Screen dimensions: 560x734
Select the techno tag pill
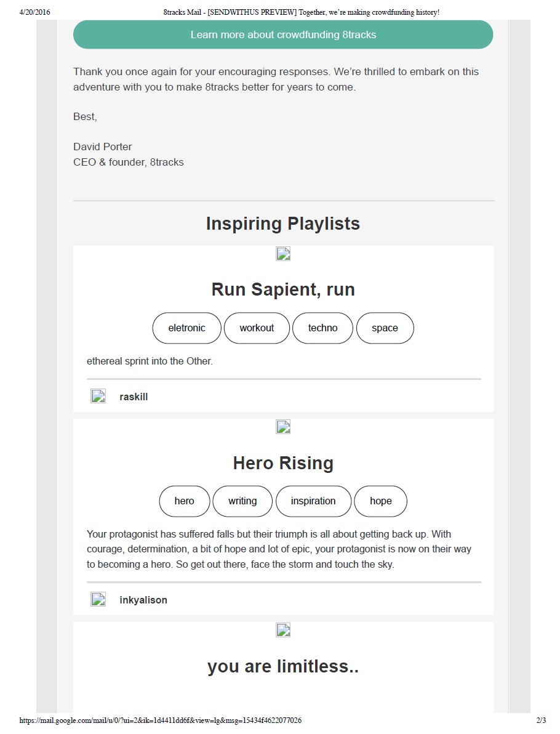(323, 328)
